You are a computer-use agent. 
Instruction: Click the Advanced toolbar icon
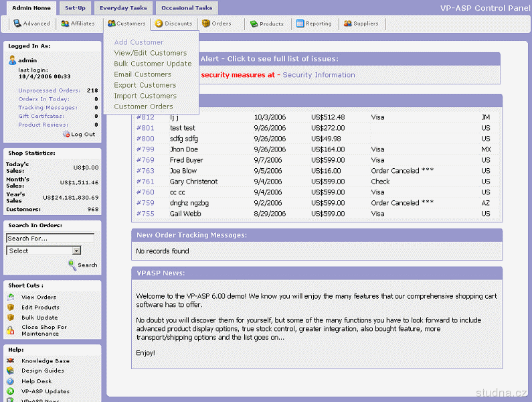coord(17,23)
